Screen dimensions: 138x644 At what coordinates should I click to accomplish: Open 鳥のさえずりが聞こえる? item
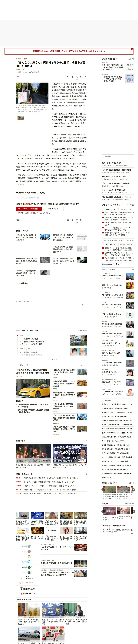pyautogui.click(x=111, y=163)
